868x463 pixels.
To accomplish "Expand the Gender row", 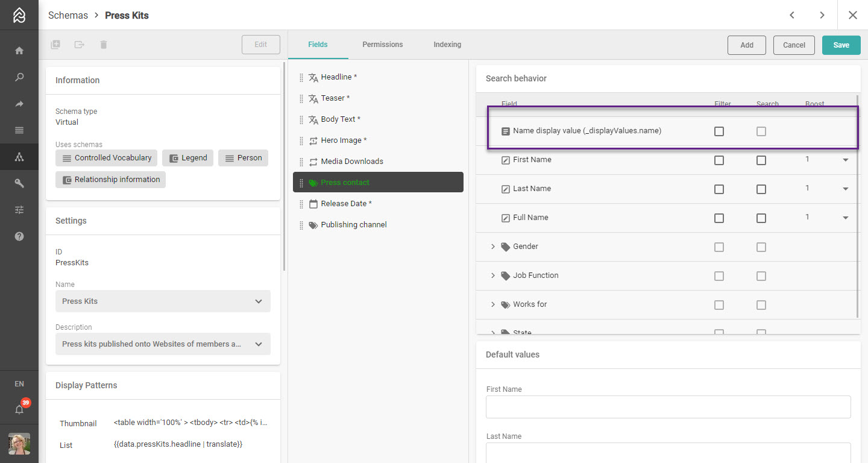I will [x=492, y=247].
